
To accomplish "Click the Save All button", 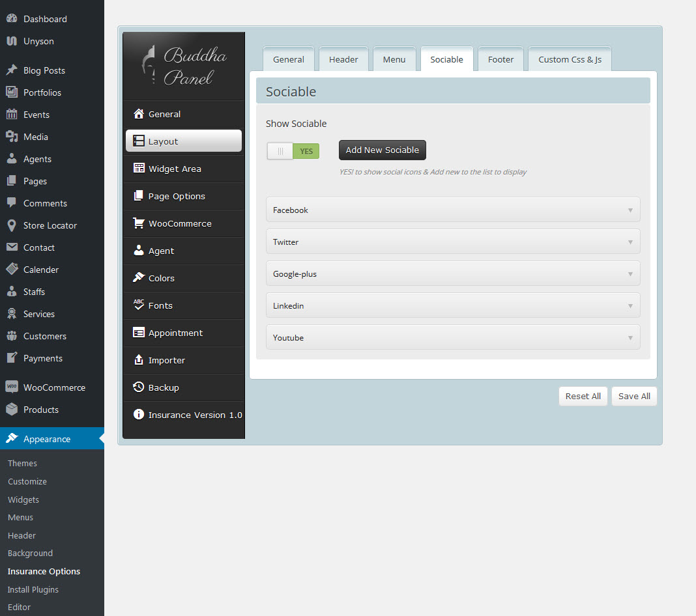I will click(x=634, y=396).
